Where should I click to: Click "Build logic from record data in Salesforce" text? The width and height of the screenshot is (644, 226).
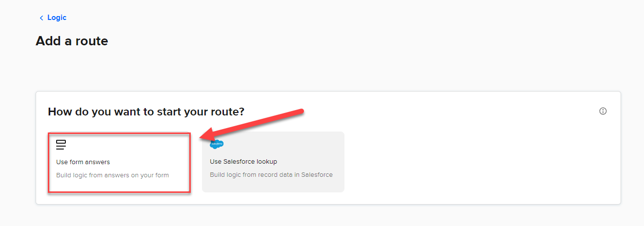271,174
